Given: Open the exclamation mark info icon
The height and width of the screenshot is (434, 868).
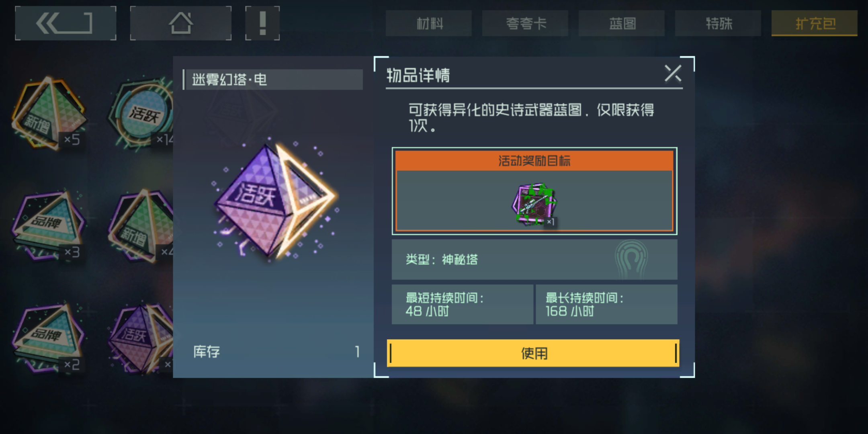Looking at the screenshot, I should (262, 23).
